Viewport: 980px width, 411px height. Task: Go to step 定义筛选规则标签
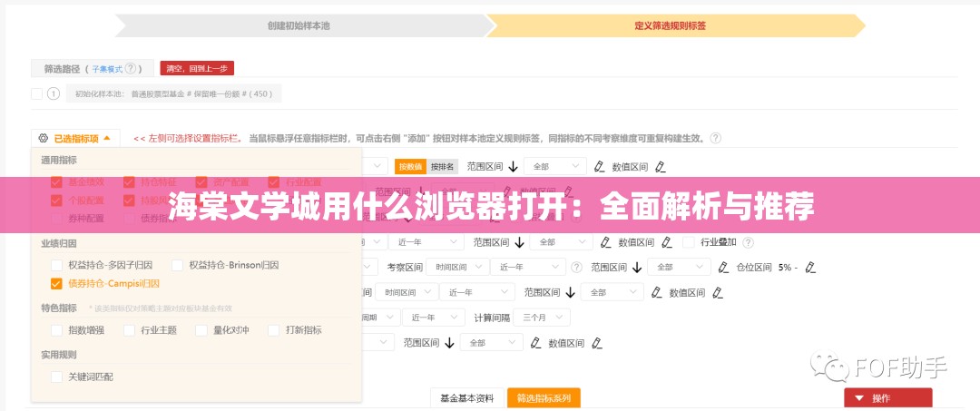pos(670,26)
